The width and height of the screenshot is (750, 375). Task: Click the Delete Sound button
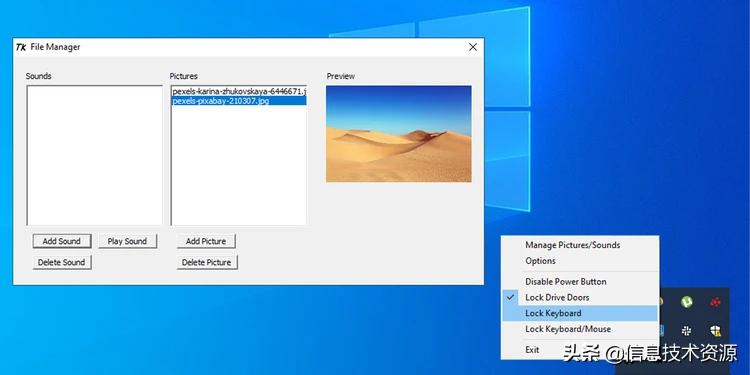[x=62, y=262]
